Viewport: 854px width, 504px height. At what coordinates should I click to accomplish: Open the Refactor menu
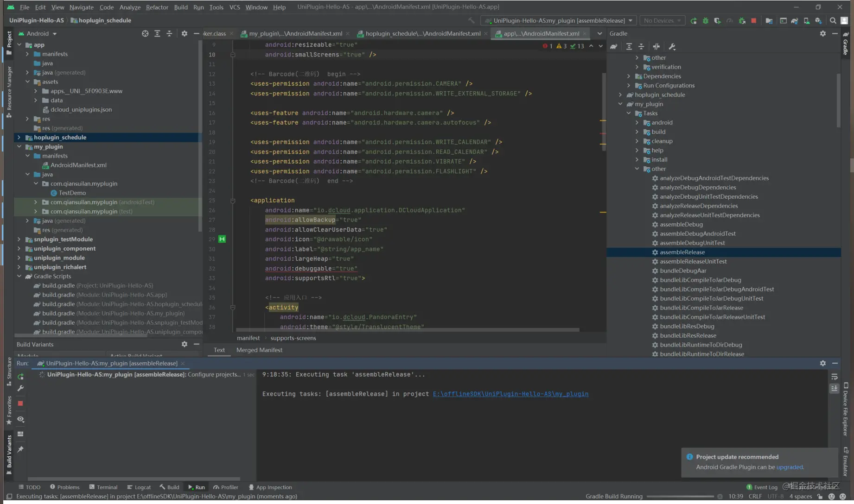[157, 7]
